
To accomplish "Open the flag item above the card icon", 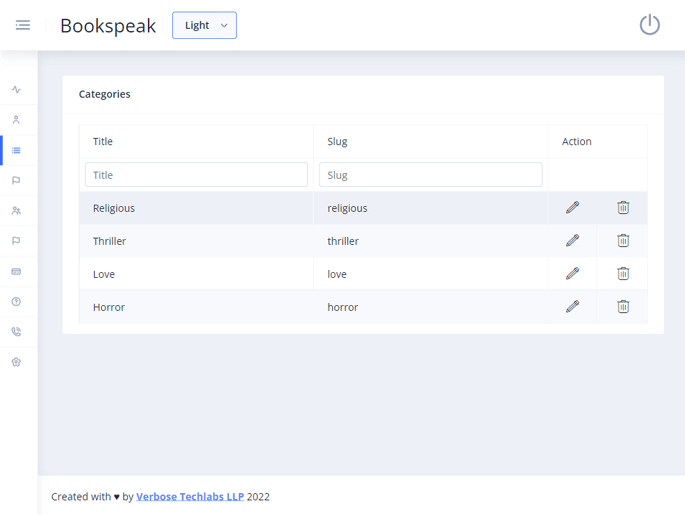I will (x=16, y=241).
